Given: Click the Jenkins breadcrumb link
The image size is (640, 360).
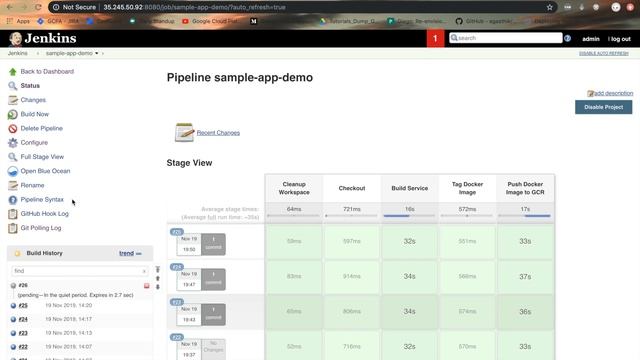Looking at the screenshot, I should [18, 53].
